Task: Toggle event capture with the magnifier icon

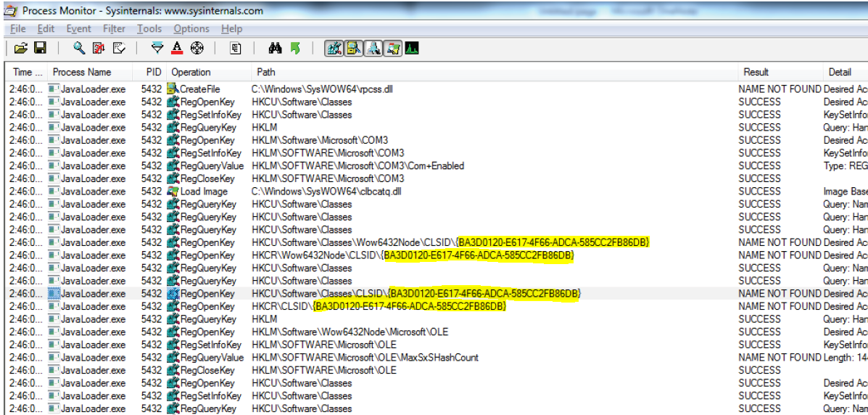Action: point(79,49)
